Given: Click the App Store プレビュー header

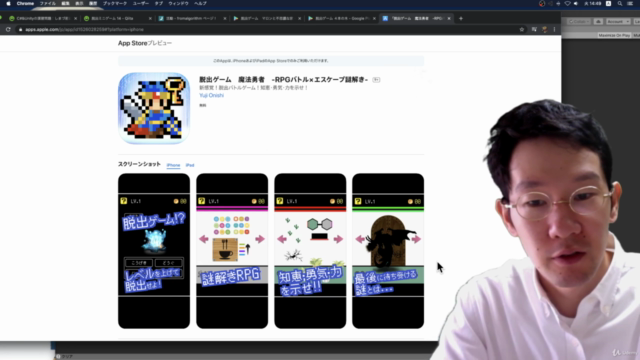Looking at the screenshot, I should click(145, 43).
